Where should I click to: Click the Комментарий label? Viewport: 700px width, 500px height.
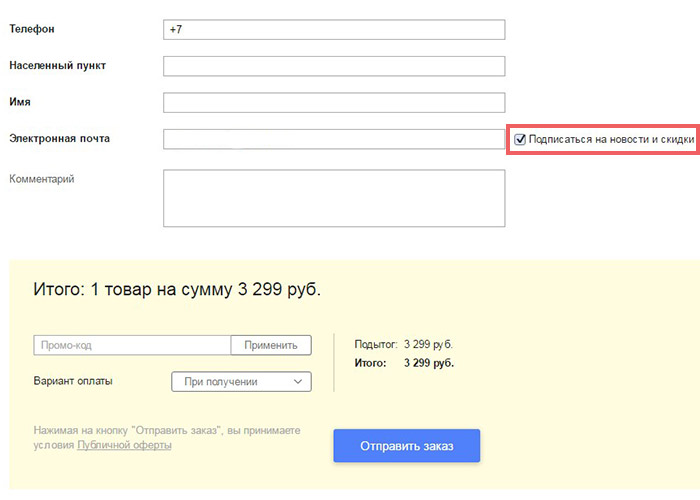[x=42, y=179]
